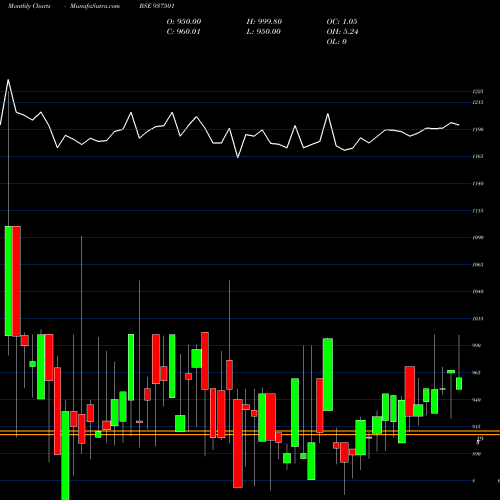500x500 pixels.
Task: Click the 1165 price axis label
Action: click(478, 156)
